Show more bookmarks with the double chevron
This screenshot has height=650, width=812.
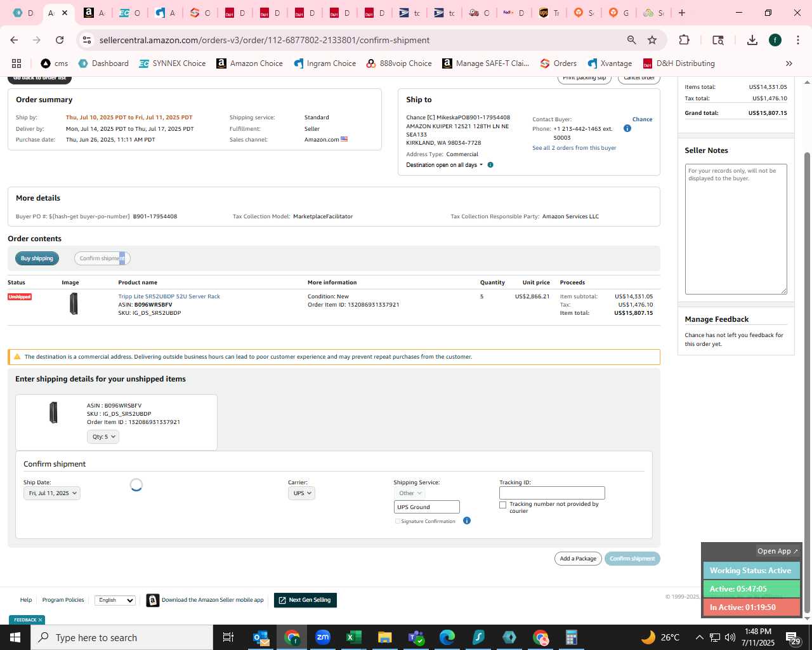[789, 63]
